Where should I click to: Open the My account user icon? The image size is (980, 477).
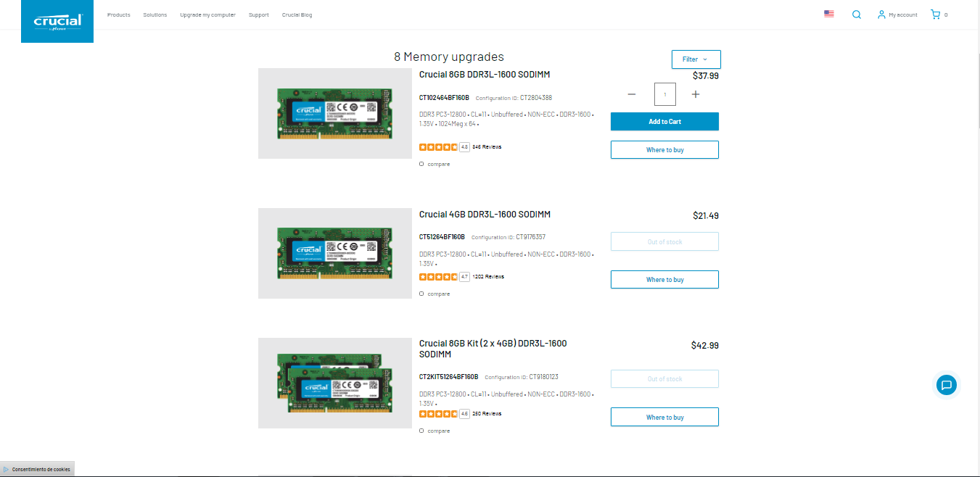pos(881,14)
